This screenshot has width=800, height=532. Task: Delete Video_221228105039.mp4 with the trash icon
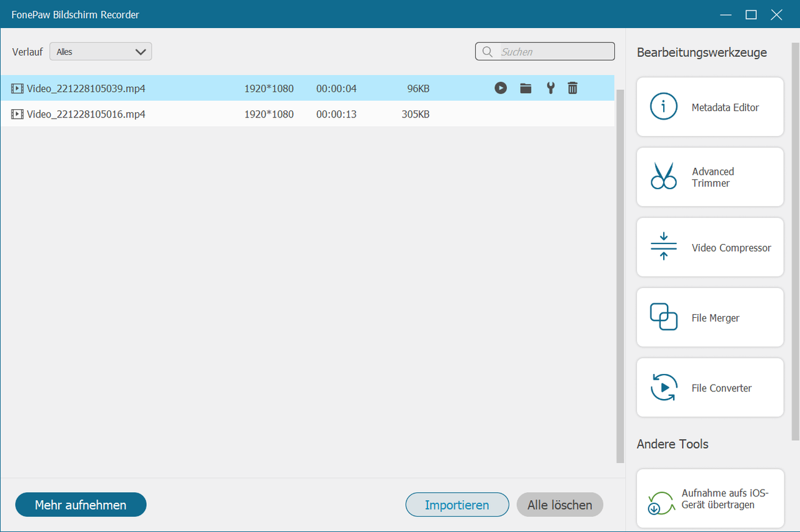[572, 88]
